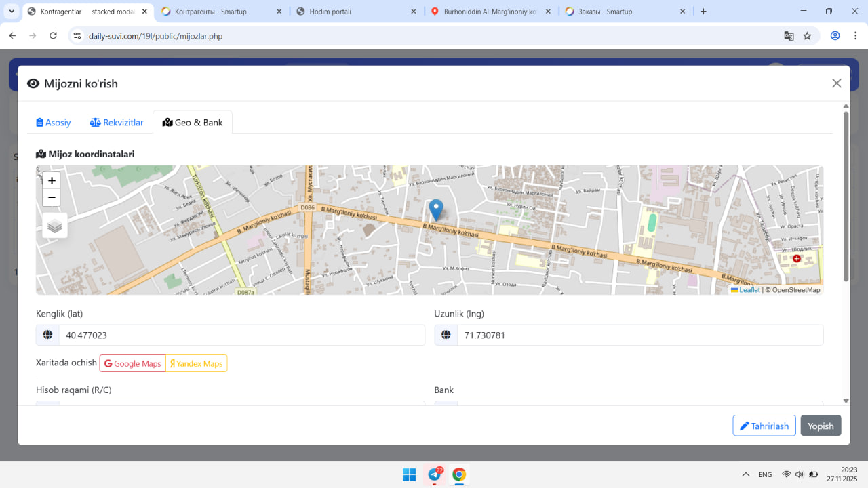Expand the Chrome tab search dropdown
Viewport: 868px width, 488px height.
12,12
